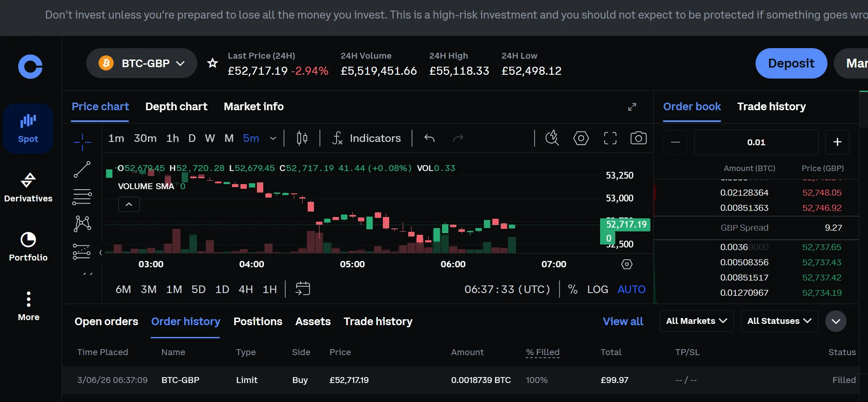
Task: Enable percentage scale on the chart
Action: point(573,289)
